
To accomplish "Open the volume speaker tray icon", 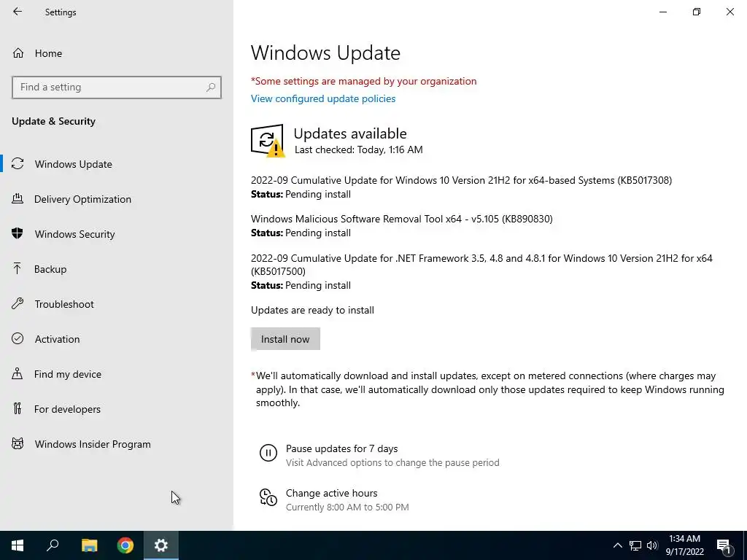I will coord(652,545).
